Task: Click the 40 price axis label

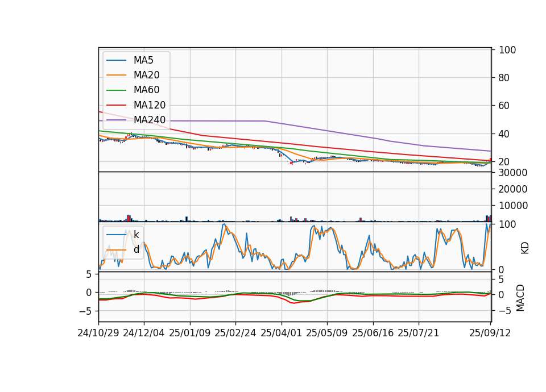Action: pos(504,134)
